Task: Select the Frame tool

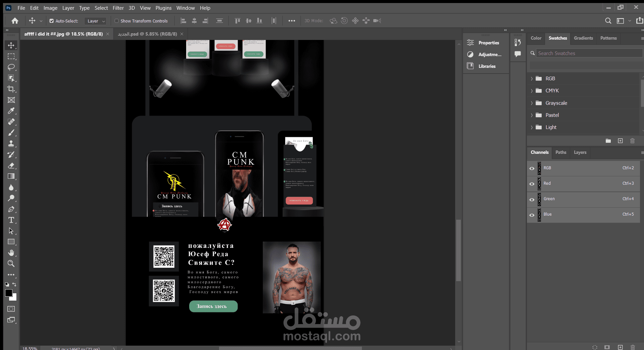Action: pyautogui.click(x=11, y=100)
